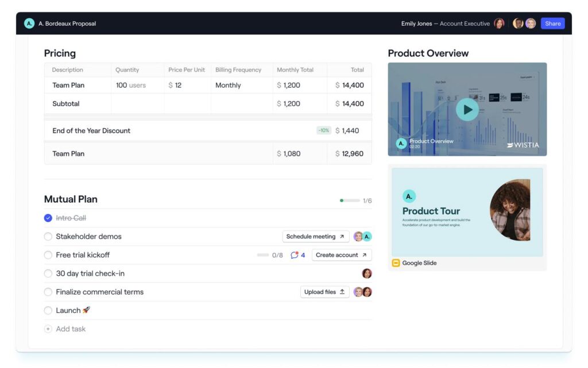
Task: Click the A. logo in header
Action: (x=29, y=24)
